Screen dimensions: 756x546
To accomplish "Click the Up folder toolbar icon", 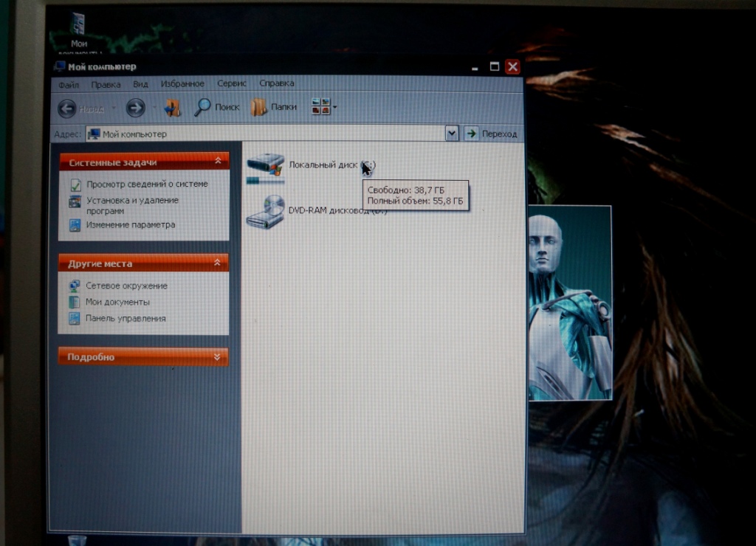I will [172, 108].
